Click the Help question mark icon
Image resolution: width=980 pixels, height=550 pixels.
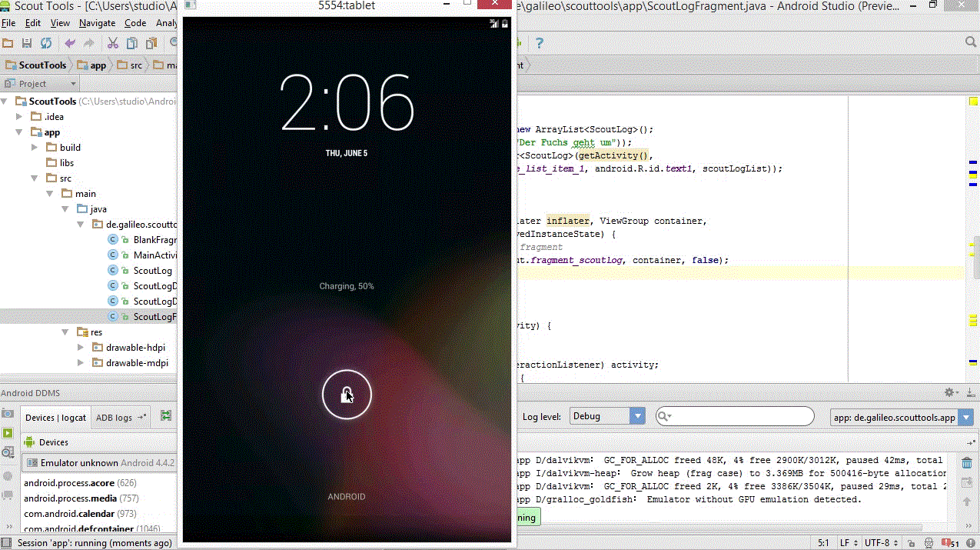540,43
